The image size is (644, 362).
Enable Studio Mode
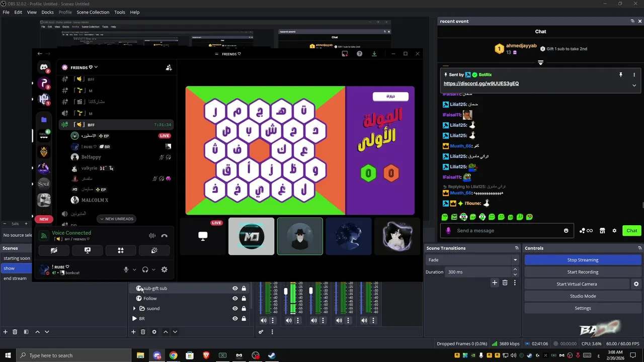(583, 296)
